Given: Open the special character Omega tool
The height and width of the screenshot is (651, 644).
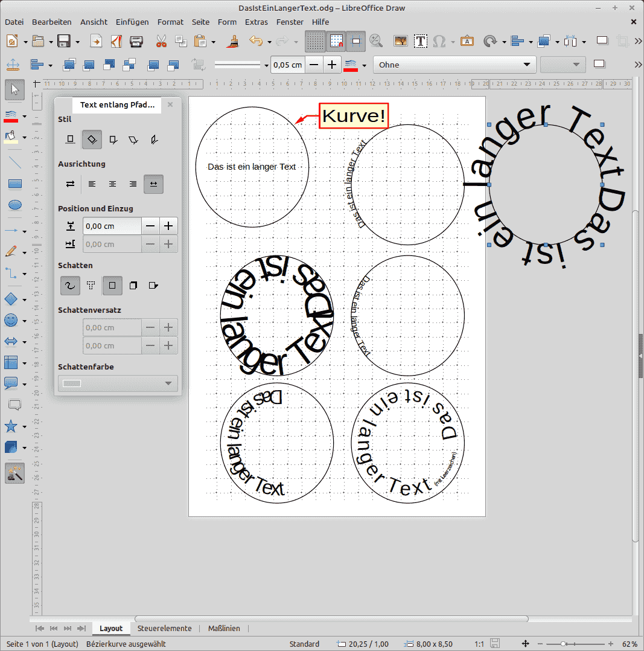Looking at the screenshot, I should [x=439, y=41].
